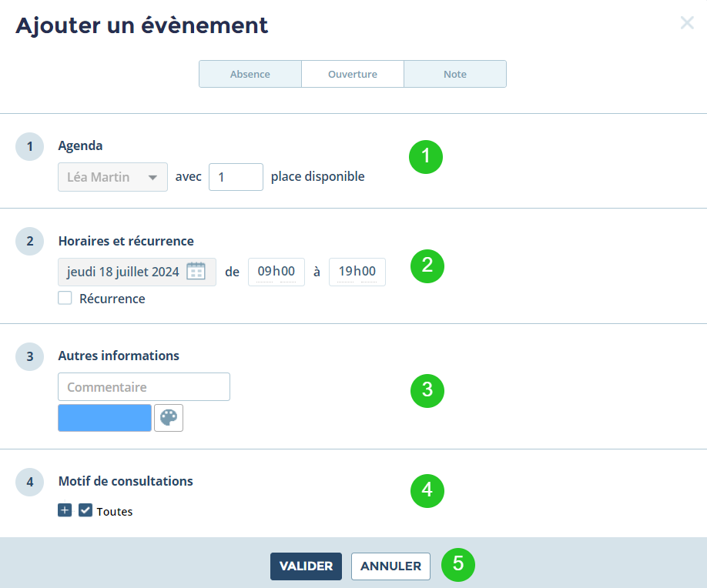707x588 pixels.
Task: Open the Léa Martin agenda dropdown
Action: 112,177
